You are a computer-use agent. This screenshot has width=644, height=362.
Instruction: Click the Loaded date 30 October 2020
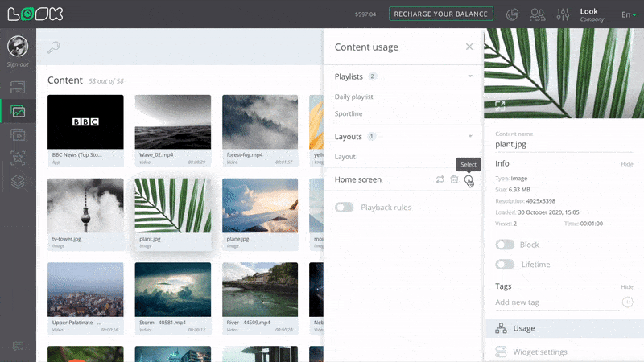[548, 212]
